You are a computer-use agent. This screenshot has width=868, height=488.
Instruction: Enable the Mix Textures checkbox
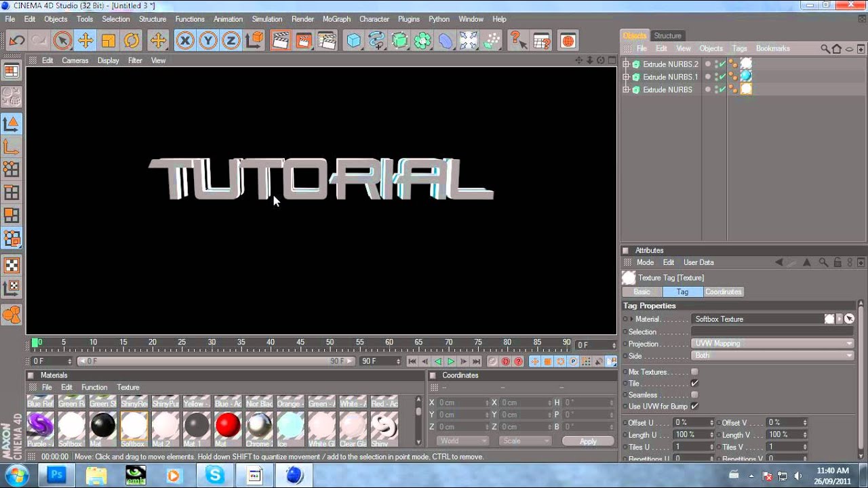(x=694, y=371)
